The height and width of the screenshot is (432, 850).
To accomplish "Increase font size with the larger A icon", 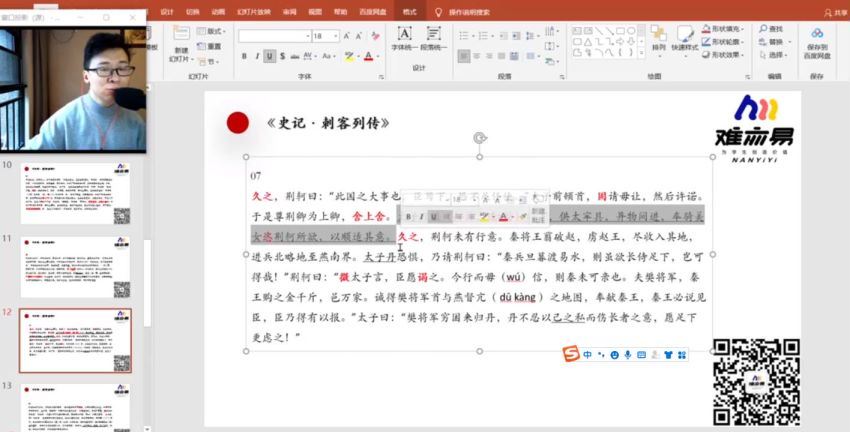I will point(347,36).
